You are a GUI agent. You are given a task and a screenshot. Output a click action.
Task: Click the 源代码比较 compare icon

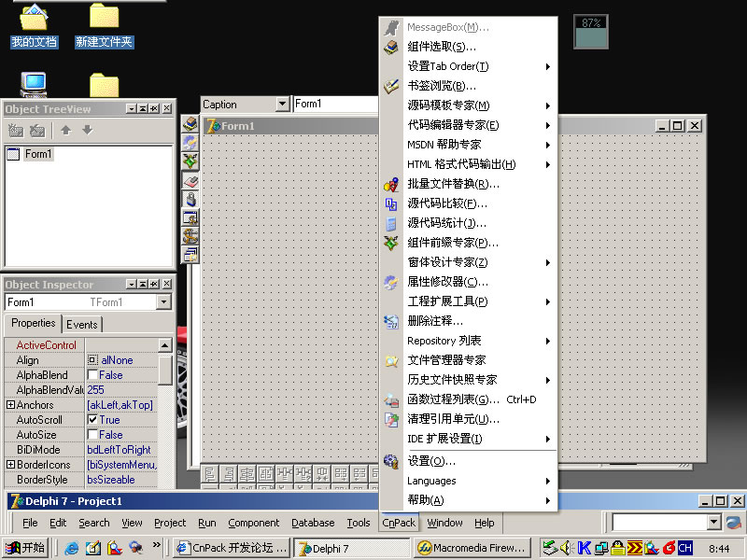(392, 203)
